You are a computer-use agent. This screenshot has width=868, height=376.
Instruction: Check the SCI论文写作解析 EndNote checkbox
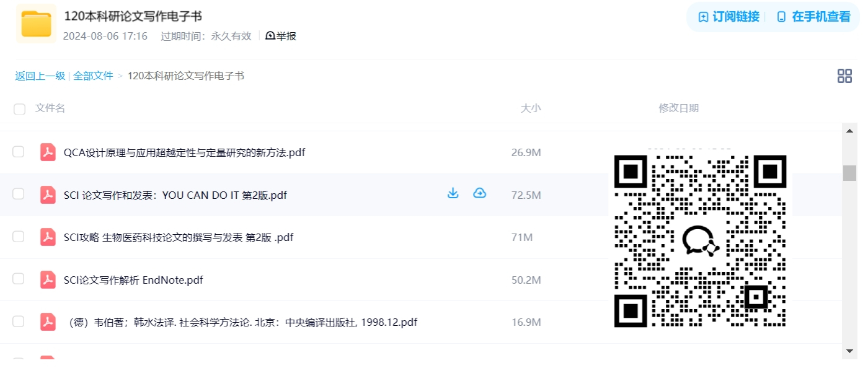19,279
